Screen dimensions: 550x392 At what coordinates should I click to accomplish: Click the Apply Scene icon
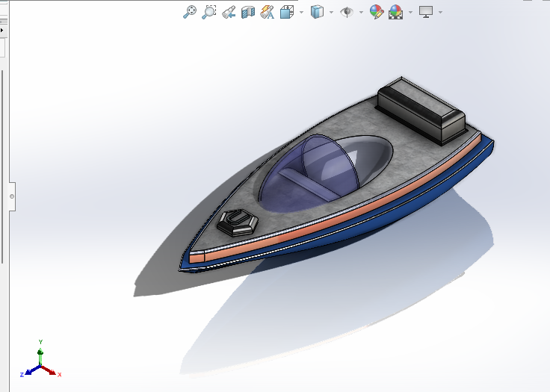(395, 12)
